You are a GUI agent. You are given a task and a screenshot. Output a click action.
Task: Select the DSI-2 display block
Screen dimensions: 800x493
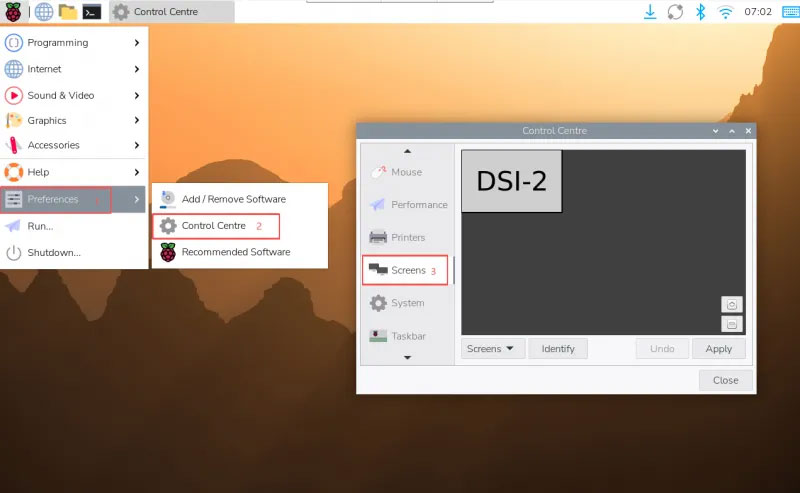(512, 181)
